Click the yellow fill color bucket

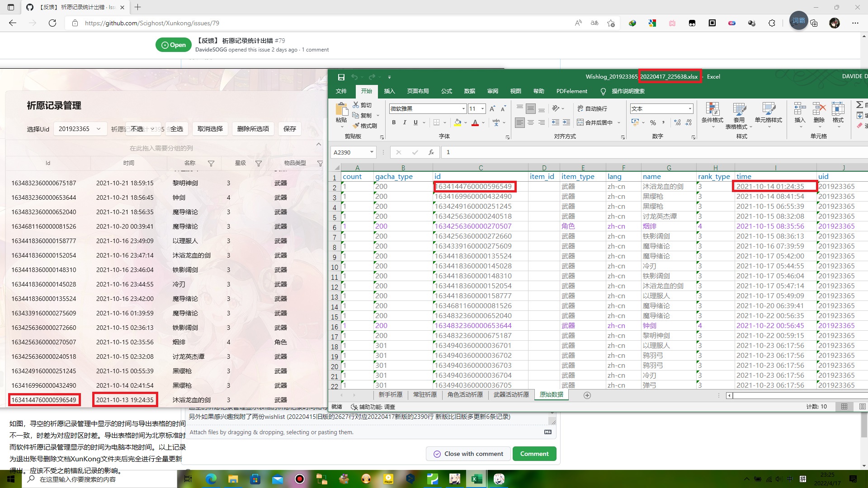458,122
